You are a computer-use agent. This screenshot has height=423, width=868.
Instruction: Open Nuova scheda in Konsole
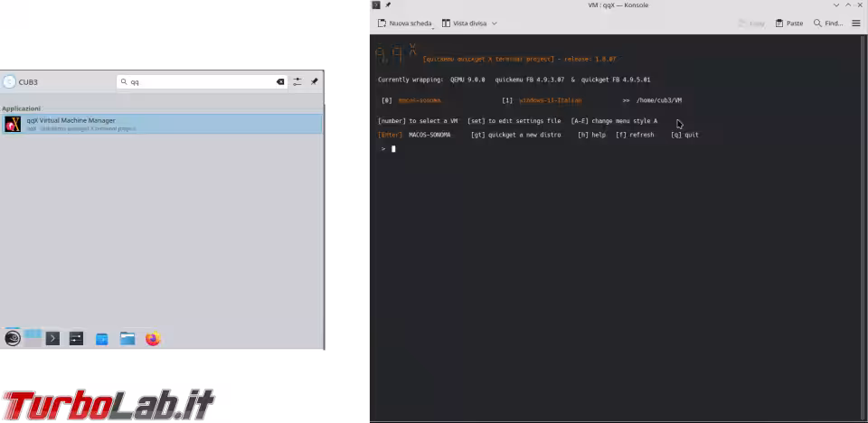pos(405,23)
